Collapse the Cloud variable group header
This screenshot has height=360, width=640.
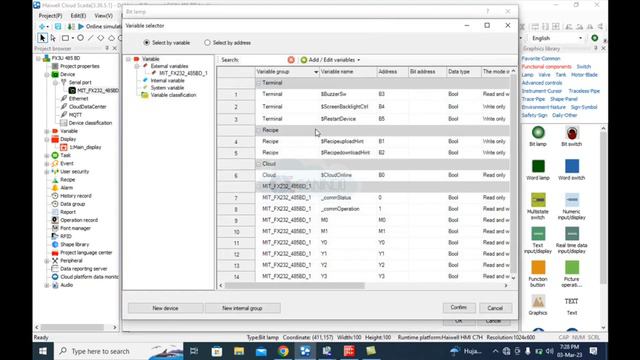click(258, 164)
